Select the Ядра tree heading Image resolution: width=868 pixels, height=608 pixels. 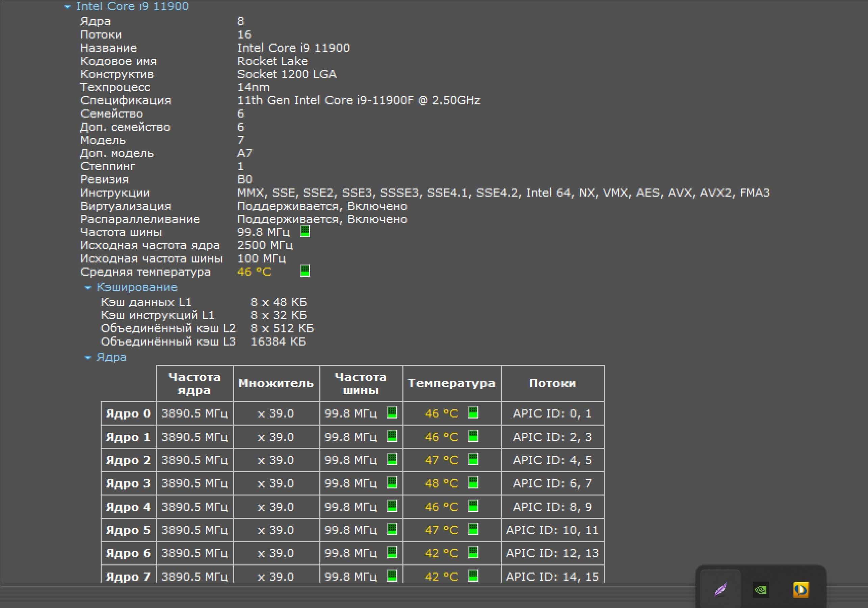tap(111, 357)
